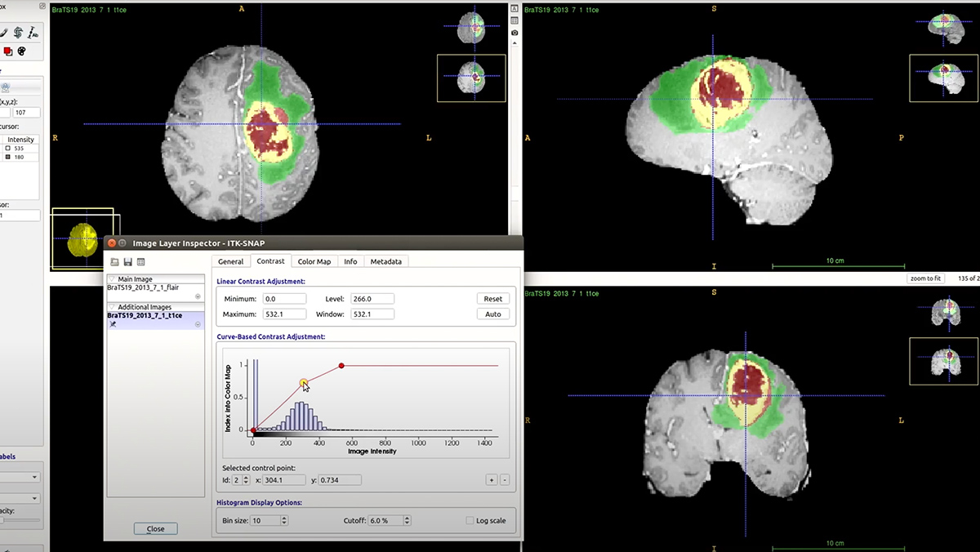Viewport: 980px width, 552px height.
Task: Click the save icon in Layer Inspector
Action: pyautogui.click(x=128, y=262)
